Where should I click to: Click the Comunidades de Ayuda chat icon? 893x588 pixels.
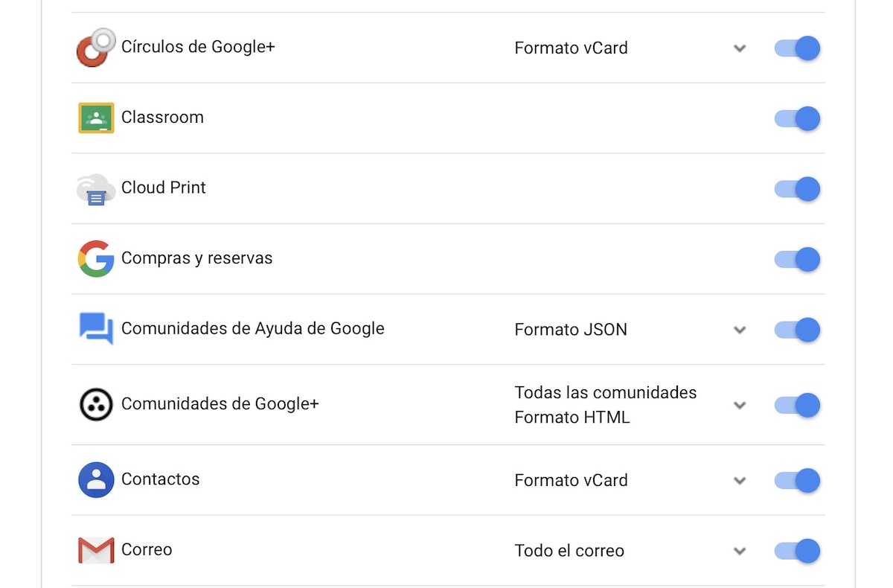[x=96, y=329]
